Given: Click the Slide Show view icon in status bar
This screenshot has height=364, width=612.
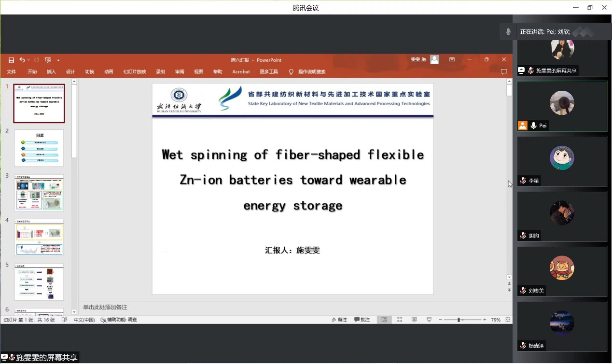Looking at the screenshot, I should (x=429, y=320).
